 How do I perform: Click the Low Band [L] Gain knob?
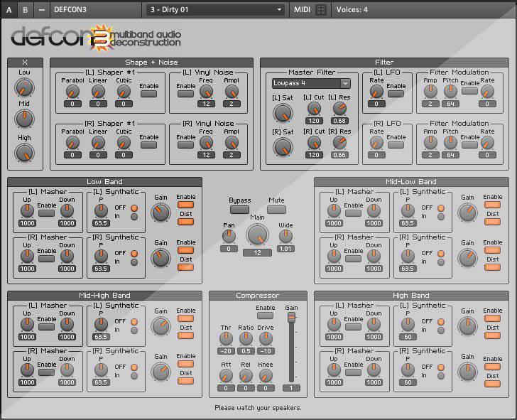click(x=161, y=211)
